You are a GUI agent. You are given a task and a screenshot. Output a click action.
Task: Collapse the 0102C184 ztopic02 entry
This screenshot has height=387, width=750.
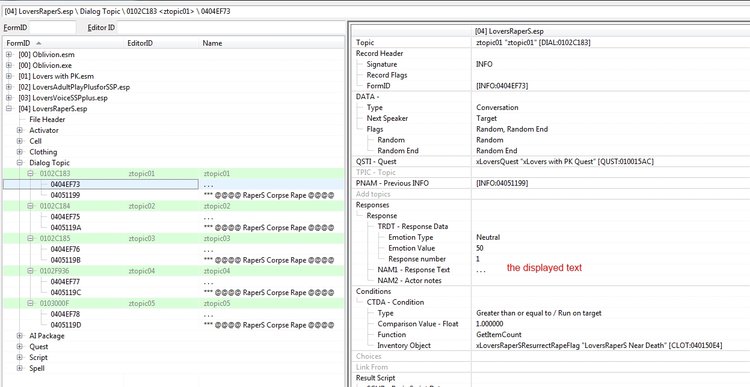point(30,206)
